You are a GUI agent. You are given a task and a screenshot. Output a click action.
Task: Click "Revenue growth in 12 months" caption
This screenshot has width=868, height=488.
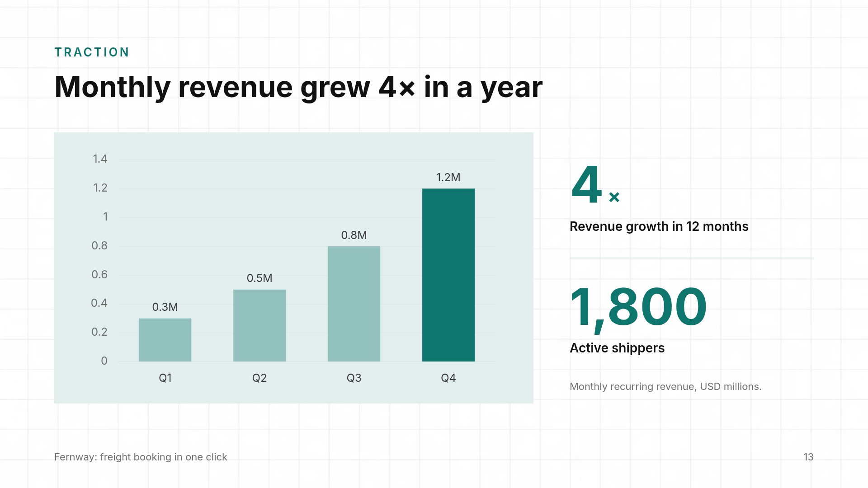[x=659, y=226]
